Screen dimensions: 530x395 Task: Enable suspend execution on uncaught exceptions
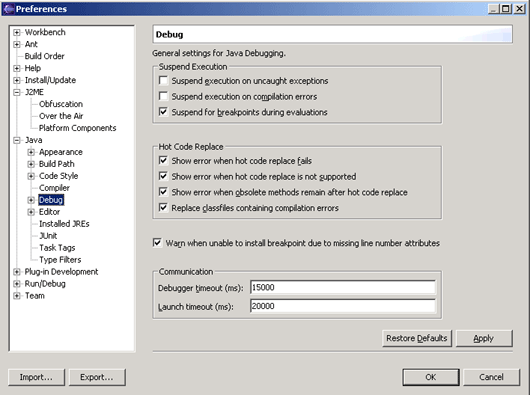tap(163, 81)
